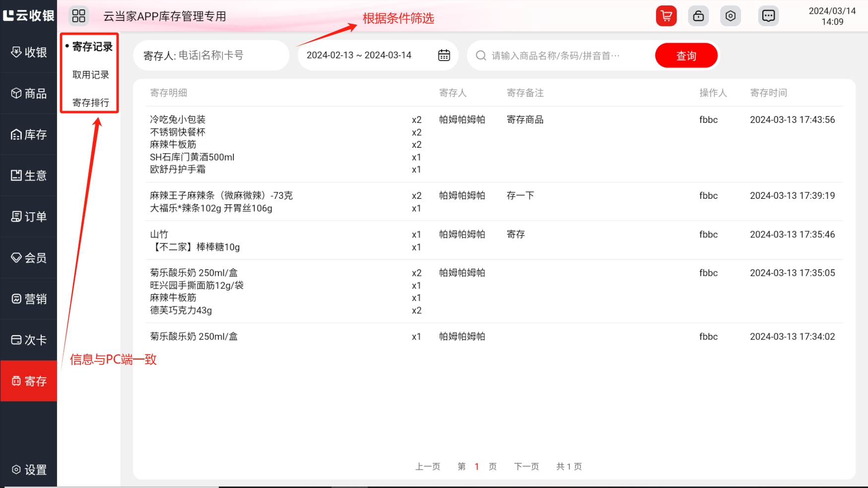Click the lock screen icon
Image resolution: width=868 pixels, height=488 pixels.
(x=698, y=16)
